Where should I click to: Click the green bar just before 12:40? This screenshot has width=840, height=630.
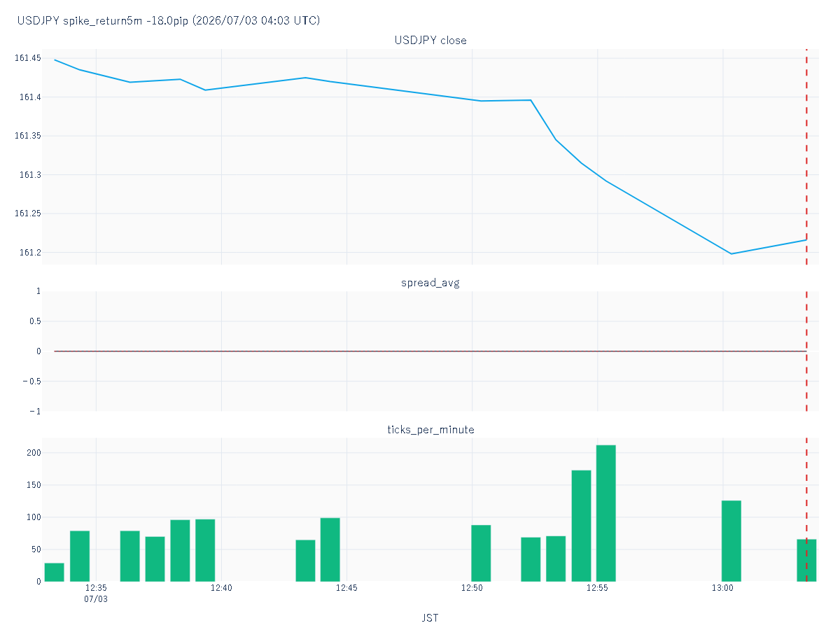pyautogui.click(x=205, y=550)
